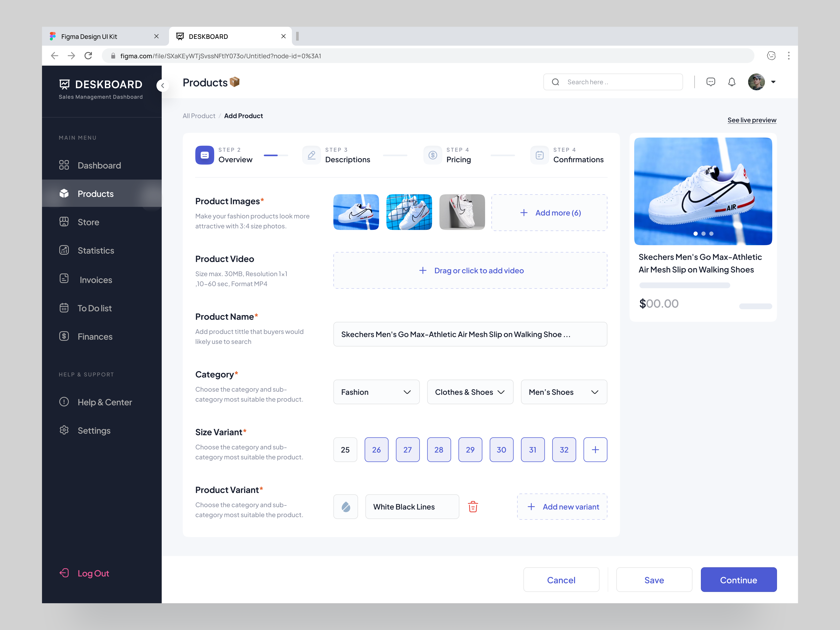840x630 pixels.
Task: Open the Store section icon
Action: (64, 222)
